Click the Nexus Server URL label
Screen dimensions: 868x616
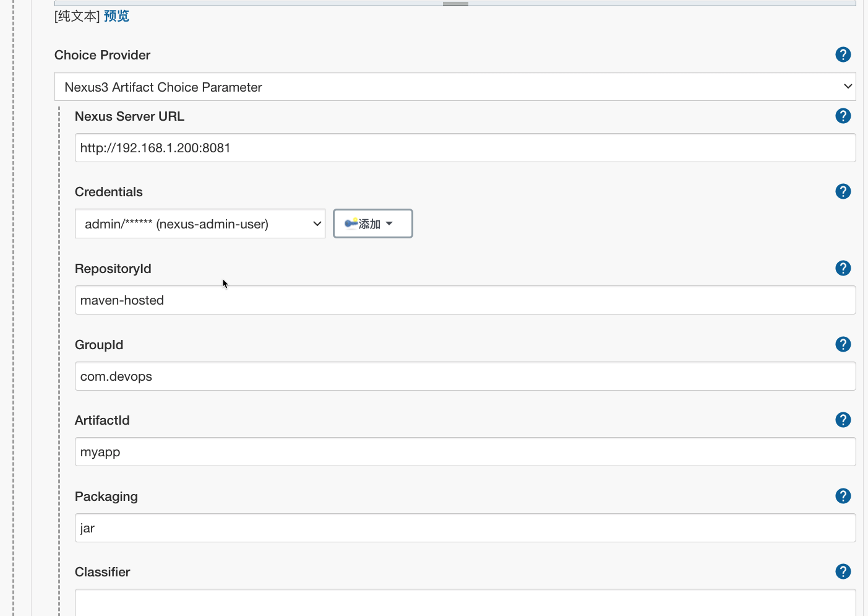click(x=129, y=116)
